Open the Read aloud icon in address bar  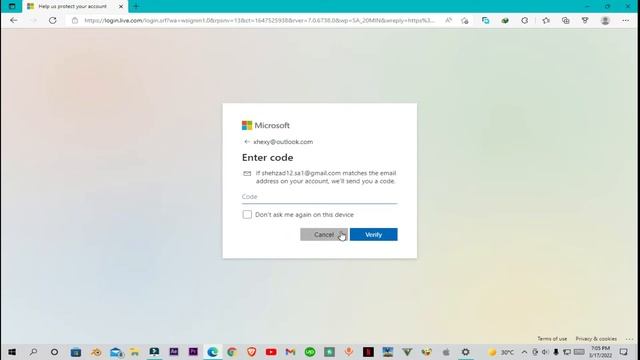tap(448, 20)
